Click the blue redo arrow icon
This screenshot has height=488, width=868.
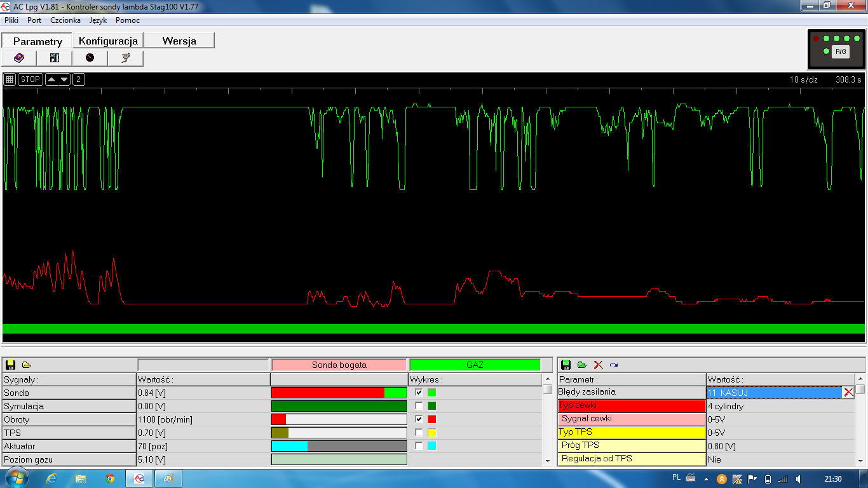point(614,365)
